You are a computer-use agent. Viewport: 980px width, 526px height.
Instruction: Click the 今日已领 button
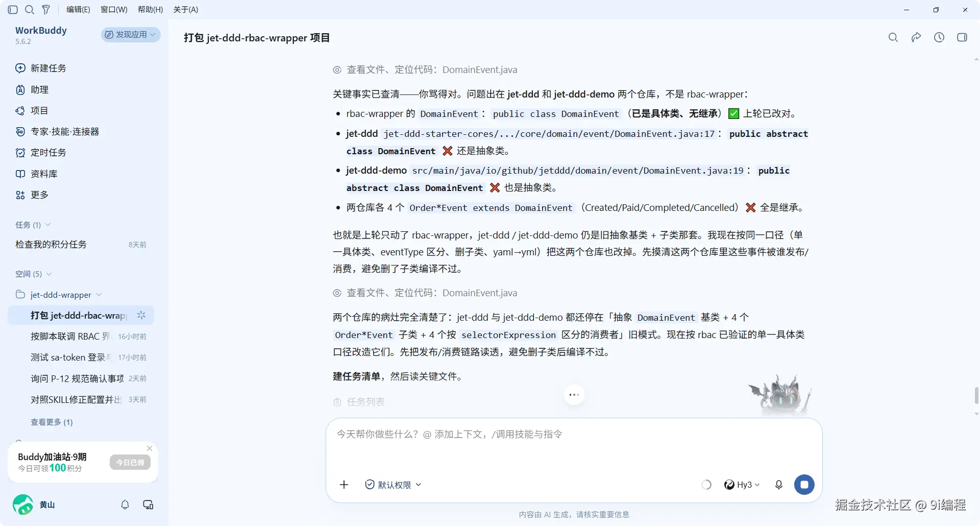(x=130, y=463)
